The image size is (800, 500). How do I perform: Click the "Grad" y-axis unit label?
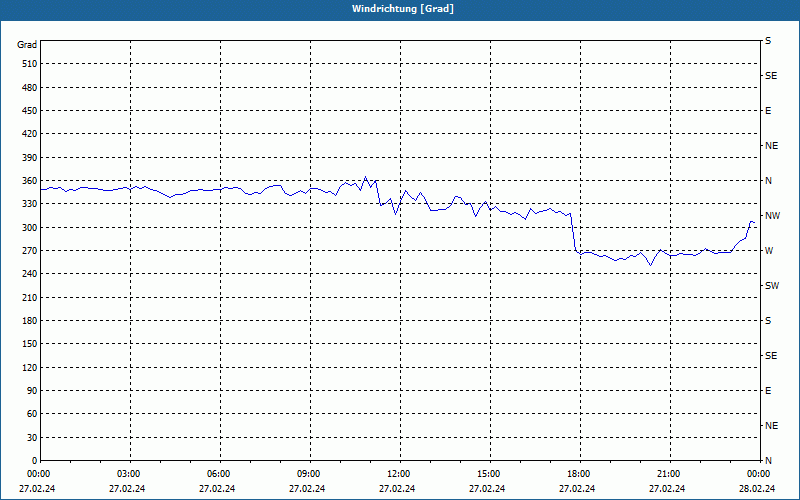coord(27,45)
